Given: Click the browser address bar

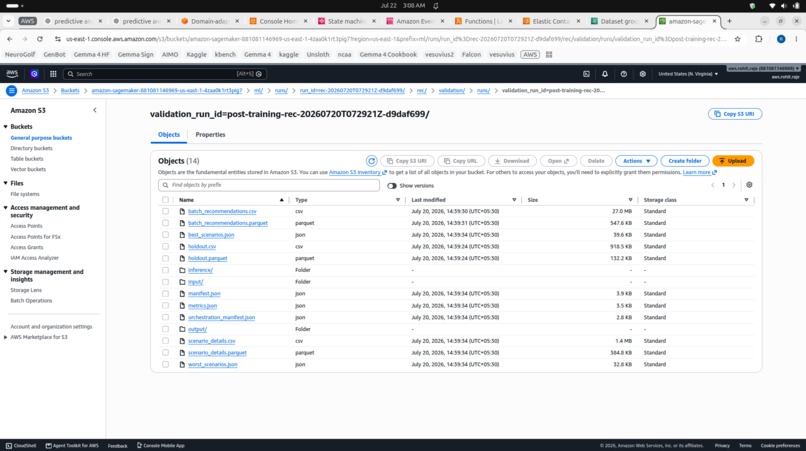Looking at the screenshot, I should pos(396,39).
